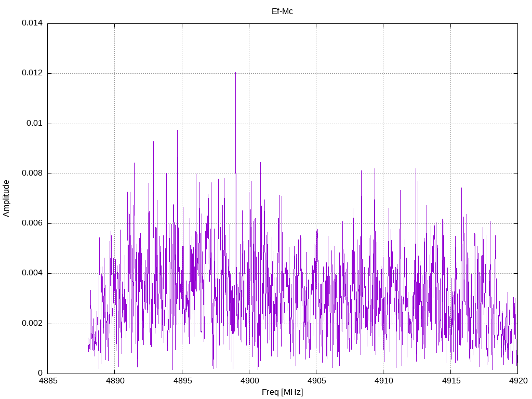Click the Freq [MHz] axis label
The image size is (532, 399).
pos(282,392)
